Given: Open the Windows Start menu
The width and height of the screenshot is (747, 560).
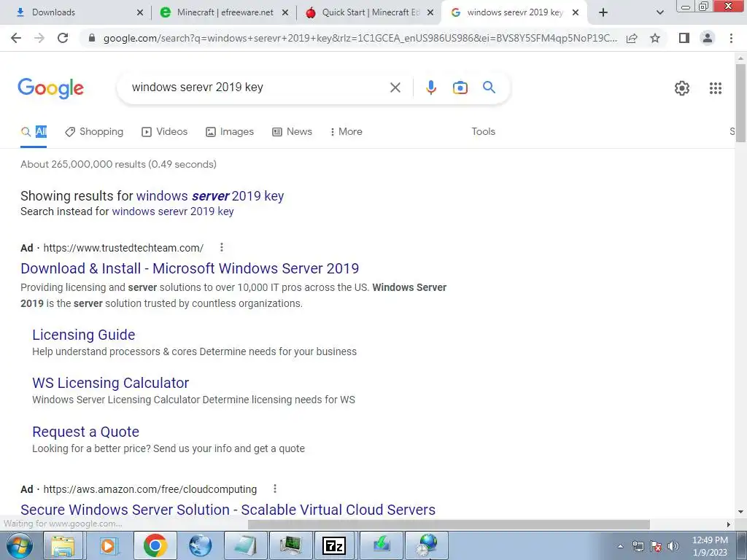Looking at the screenshot, I should click(18, 545).
